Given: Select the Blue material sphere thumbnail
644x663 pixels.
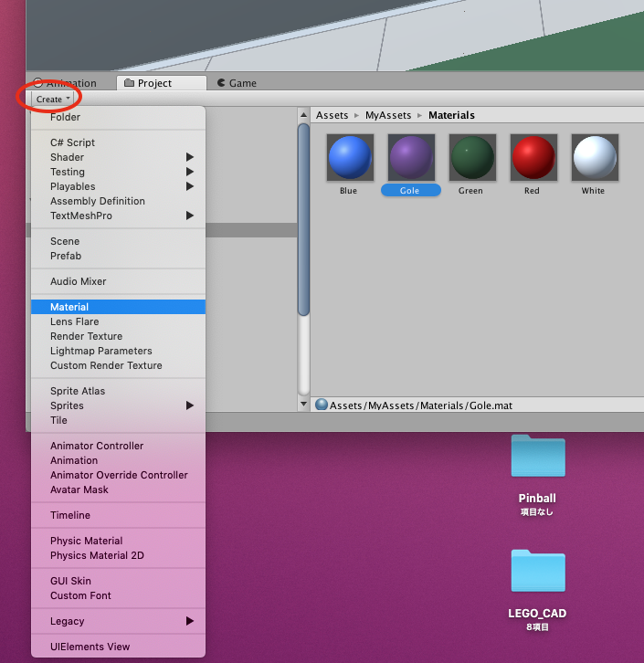Looking at the screenshot, I should pos(350,157).
